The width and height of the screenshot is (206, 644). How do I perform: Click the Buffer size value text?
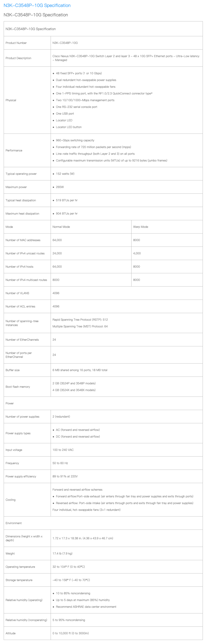pyautogui.click(x=80, y=370)
